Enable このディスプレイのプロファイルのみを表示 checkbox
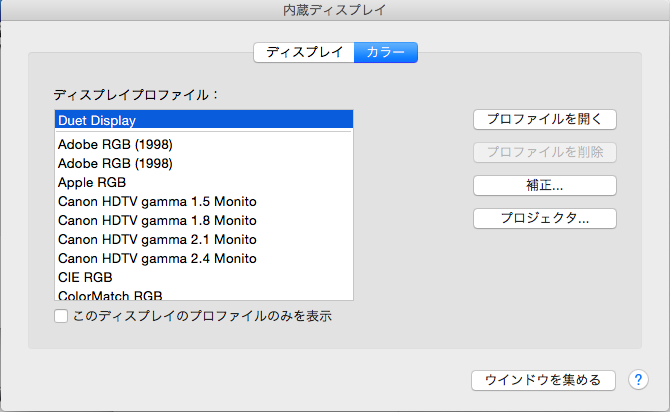The width and height of the screenshot is (670, 412). point(61,316)
